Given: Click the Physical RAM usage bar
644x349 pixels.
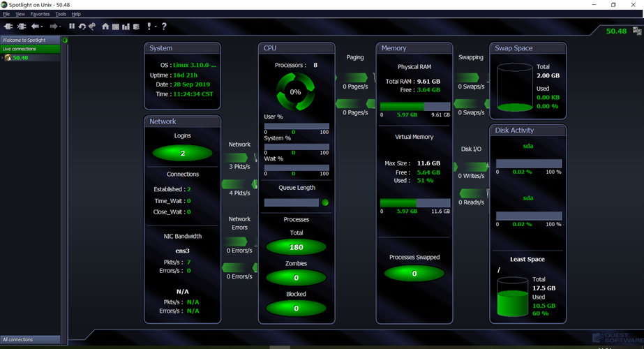Looking at the screenshot, I should 414,106.
